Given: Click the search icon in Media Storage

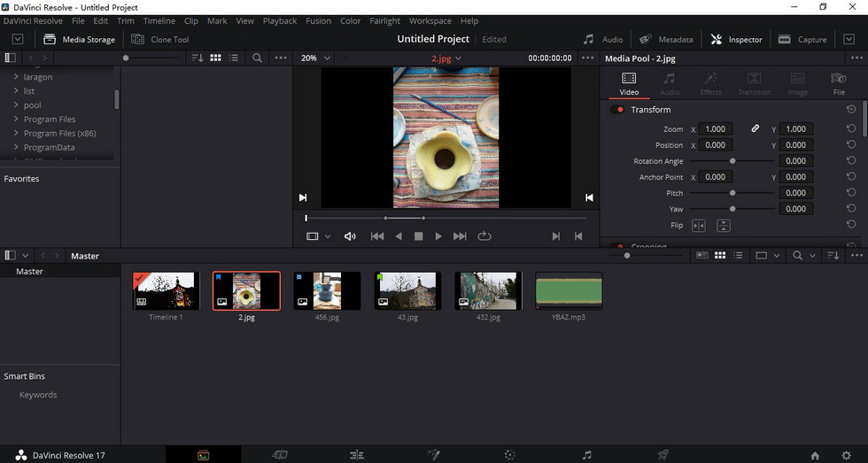Looking at the screenshot, I should click(x=258, y=58).
